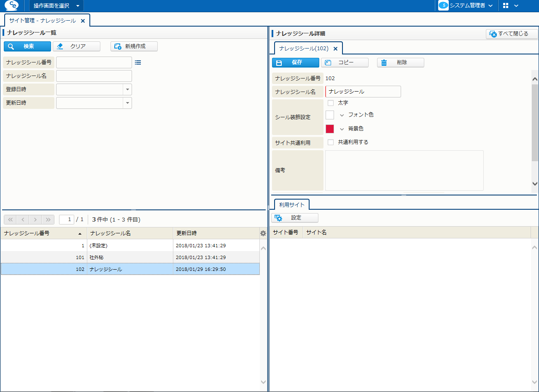The height and width of the screenshot is (392, 539).
Task: Open column settings gear in list header
Action: pyautogui.click(x=263, y=233)
